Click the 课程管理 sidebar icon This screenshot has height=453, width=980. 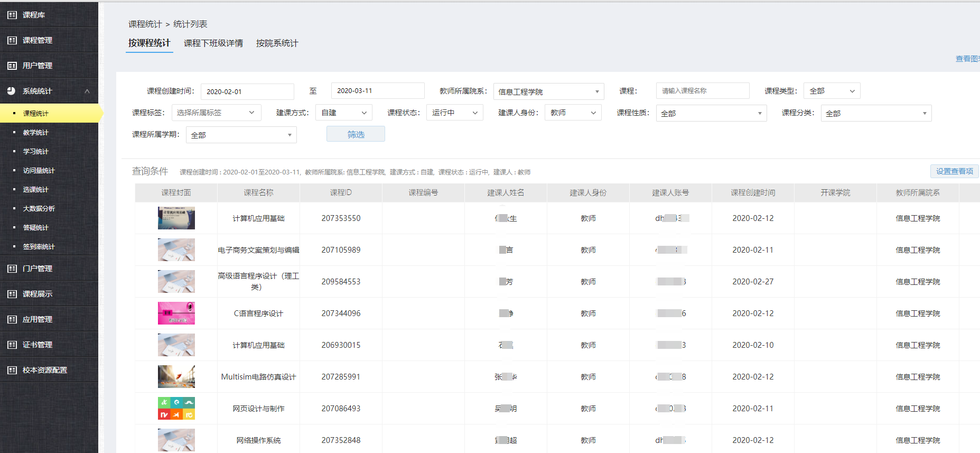point(12,40)
